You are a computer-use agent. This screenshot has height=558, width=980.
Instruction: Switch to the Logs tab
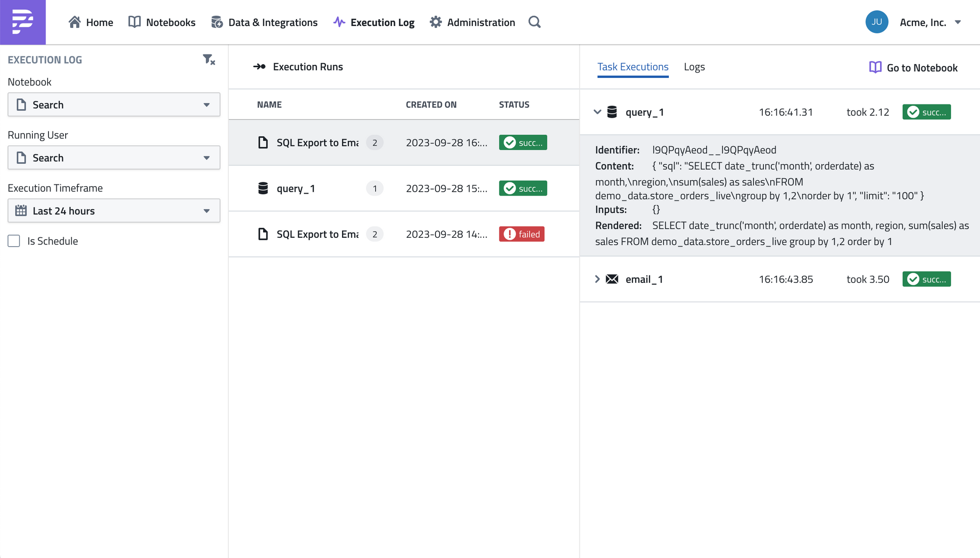(694, 67)
